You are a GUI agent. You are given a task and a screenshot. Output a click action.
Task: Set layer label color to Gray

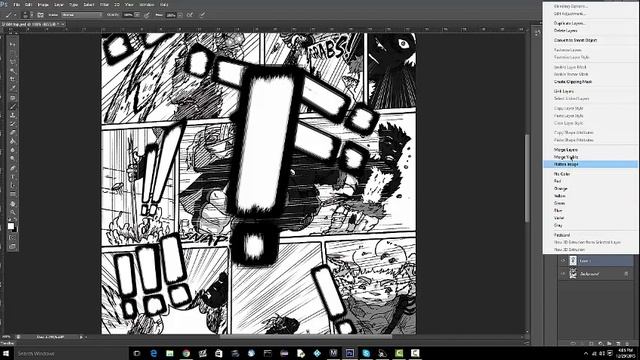pyautogui.click(x=590, y=225)
